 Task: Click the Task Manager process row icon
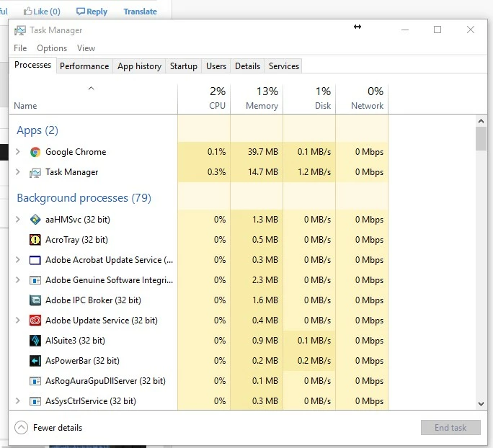35,172
